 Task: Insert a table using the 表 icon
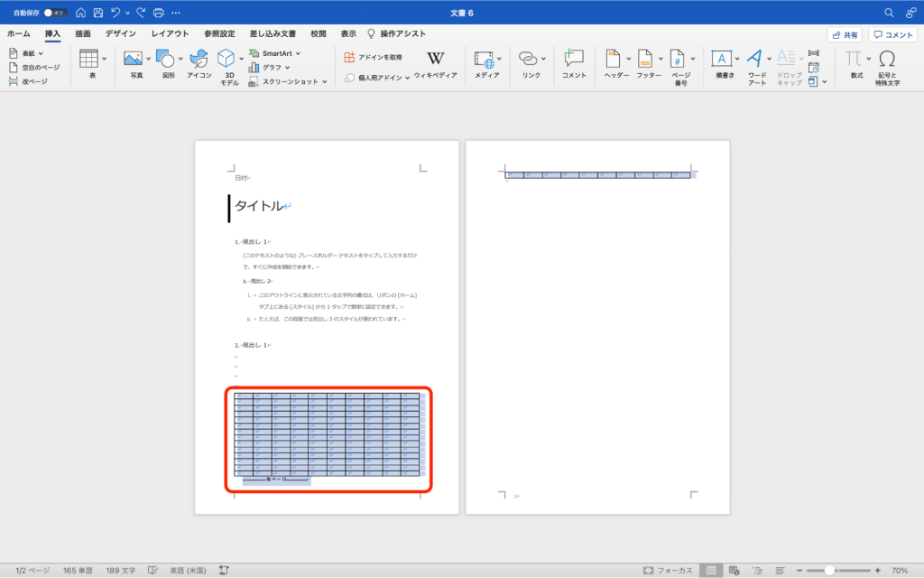89,59
